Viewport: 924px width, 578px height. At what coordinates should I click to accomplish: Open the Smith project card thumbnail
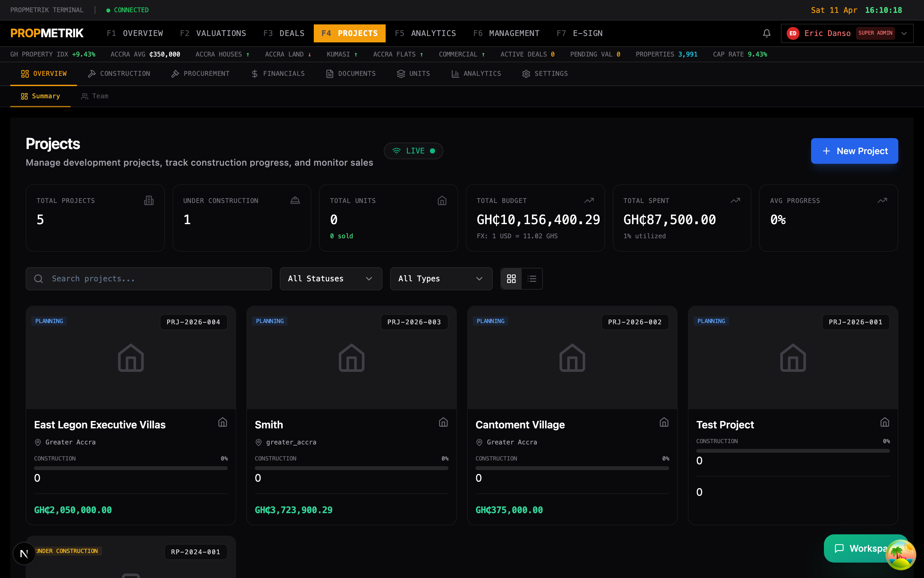pyautogui.click(x=351, y=357)
